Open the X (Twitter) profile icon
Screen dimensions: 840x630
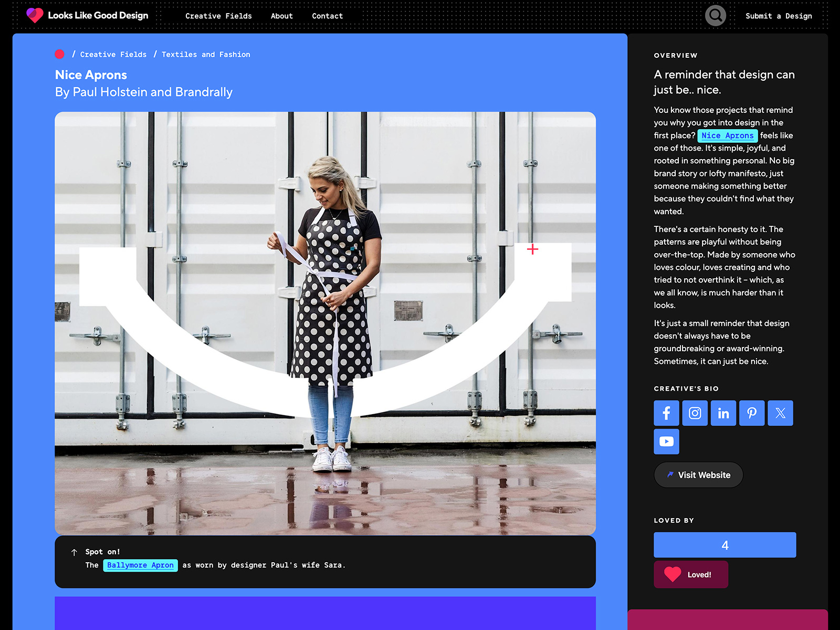pyautogui.click(x=780, y=413)
